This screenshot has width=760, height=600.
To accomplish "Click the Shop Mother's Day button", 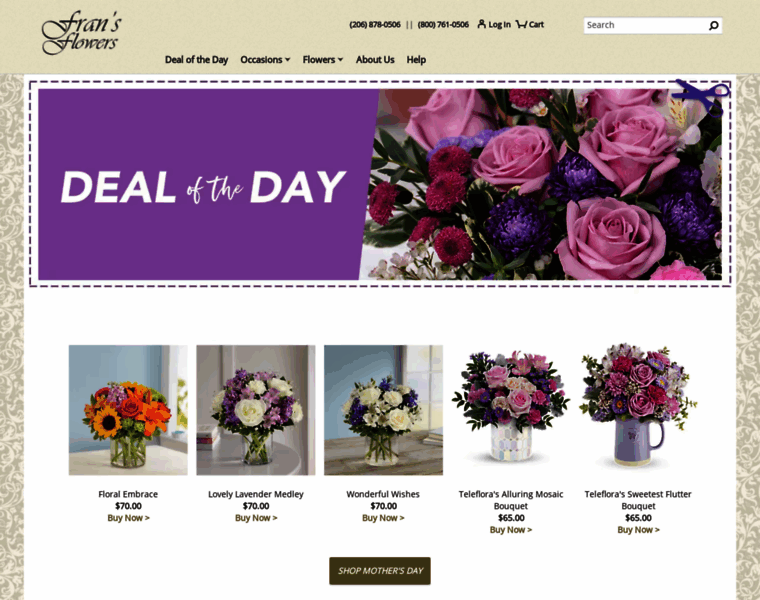I will 380,570.
